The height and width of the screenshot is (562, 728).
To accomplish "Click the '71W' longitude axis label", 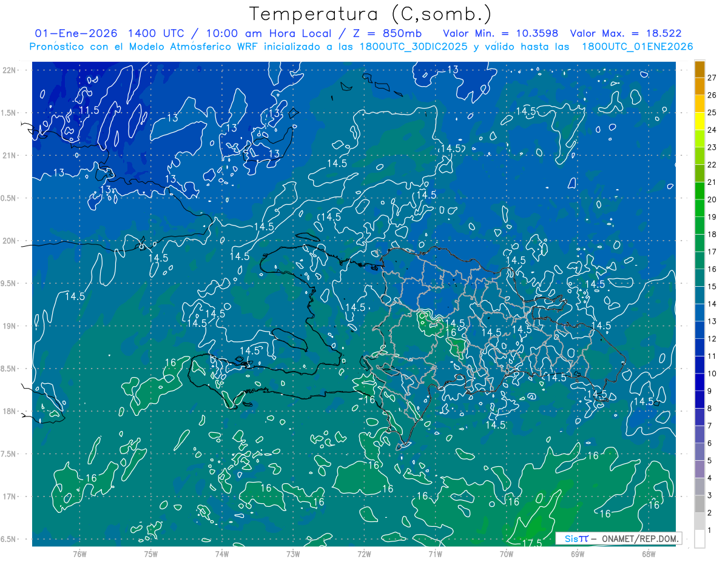I will [435, 554].
